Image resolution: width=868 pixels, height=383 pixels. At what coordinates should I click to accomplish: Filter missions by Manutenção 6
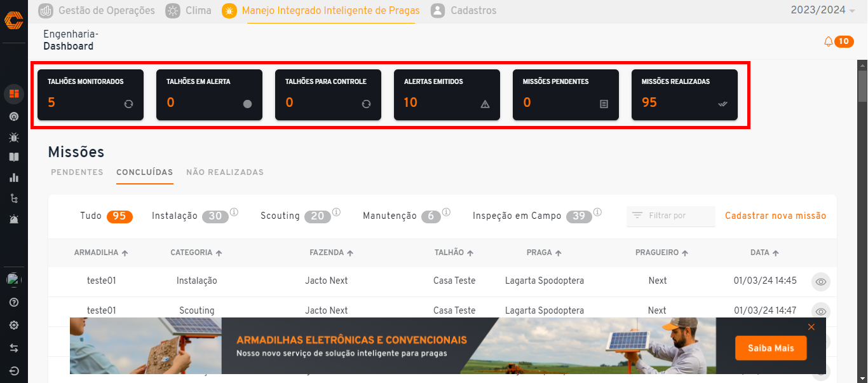click(x=402, y=216)
